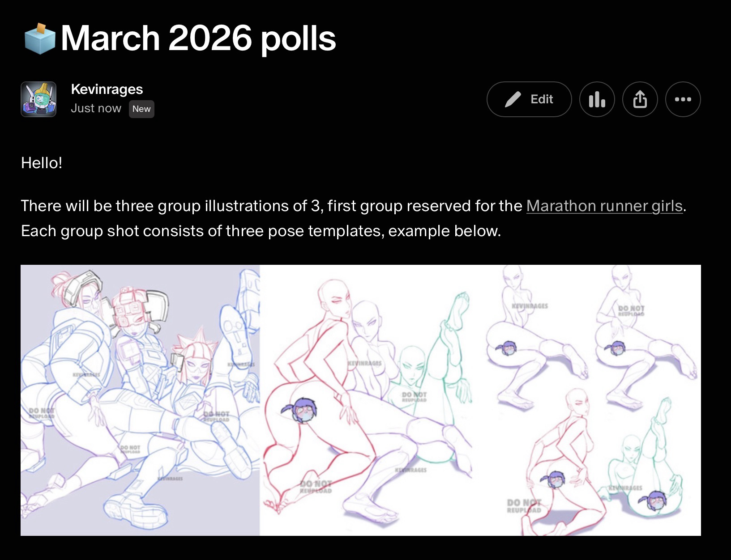Click the "Hello!" greeting text
Screen dimensions: 731x560
point(42,163)
